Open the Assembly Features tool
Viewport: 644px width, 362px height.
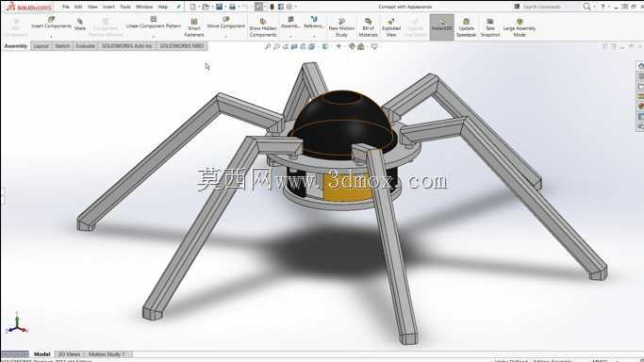(x=290, y=23)
